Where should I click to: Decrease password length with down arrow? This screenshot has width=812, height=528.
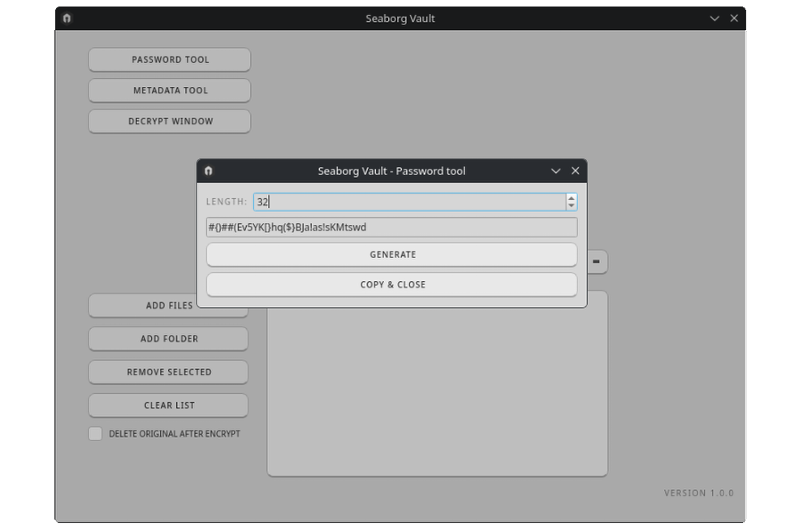pos(571,206)
